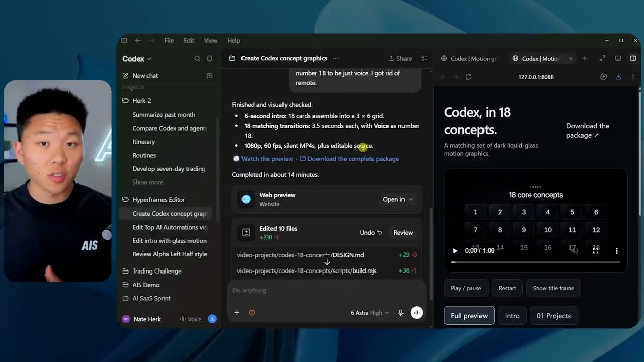Open the View menu

tap(211, 41)
